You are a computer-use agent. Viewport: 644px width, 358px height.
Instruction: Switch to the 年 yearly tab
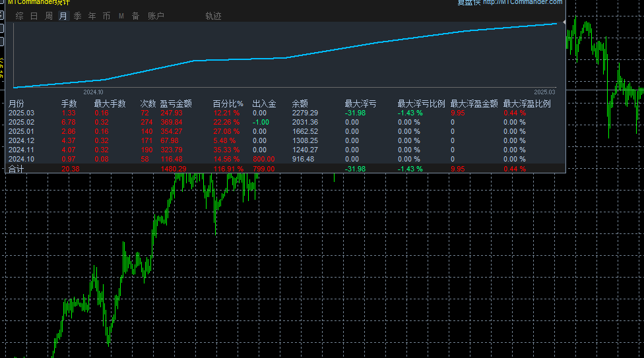(x=92, y=16)
